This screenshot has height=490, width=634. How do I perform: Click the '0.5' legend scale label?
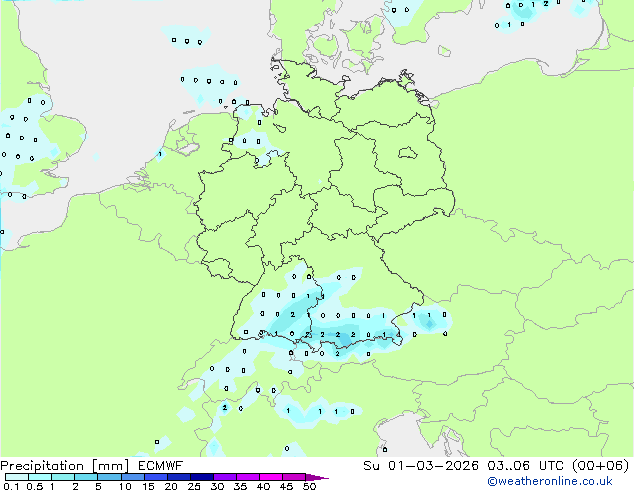34,486
